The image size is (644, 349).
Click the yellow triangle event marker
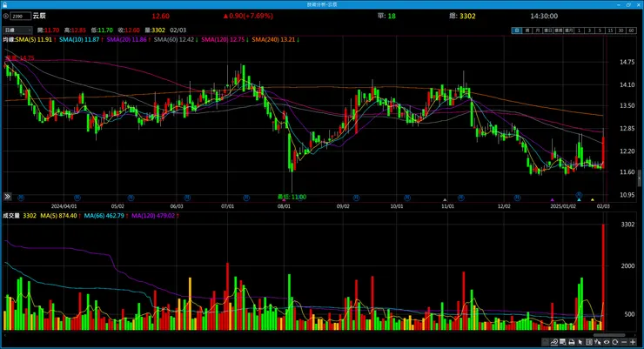[x=593, y=200]
